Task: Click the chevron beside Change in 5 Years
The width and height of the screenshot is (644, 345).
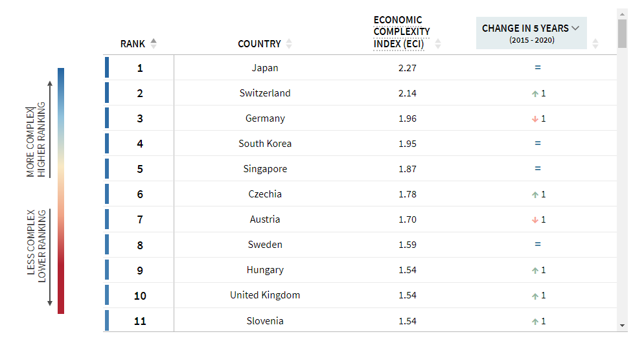Action: [575, 28]
